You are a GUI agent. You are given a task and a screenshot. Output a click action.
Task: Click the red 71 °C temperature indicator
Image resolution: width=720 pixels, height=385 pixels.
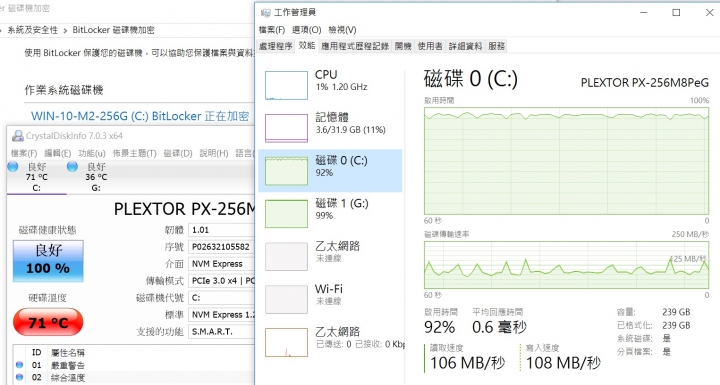click(x=48, y=322)
